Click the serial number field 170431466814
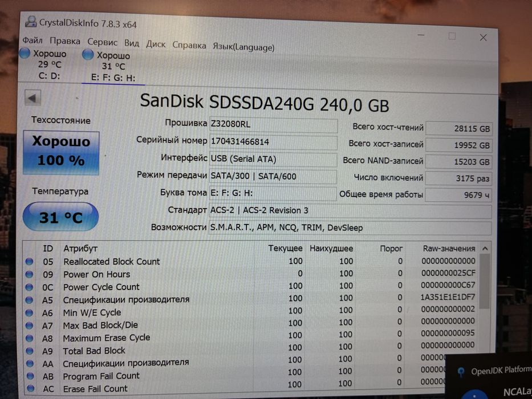 pos(273,142)
